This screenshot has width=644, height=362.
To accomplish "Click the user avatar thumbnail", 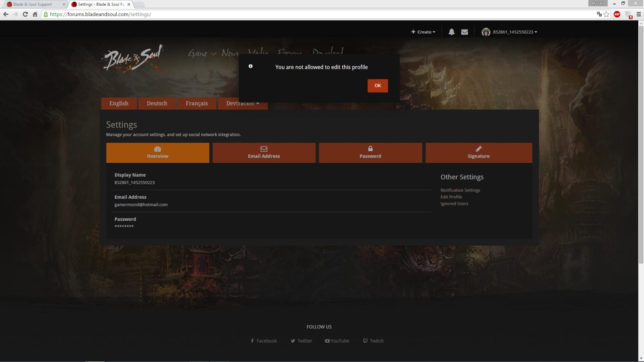I will point(486,32).
